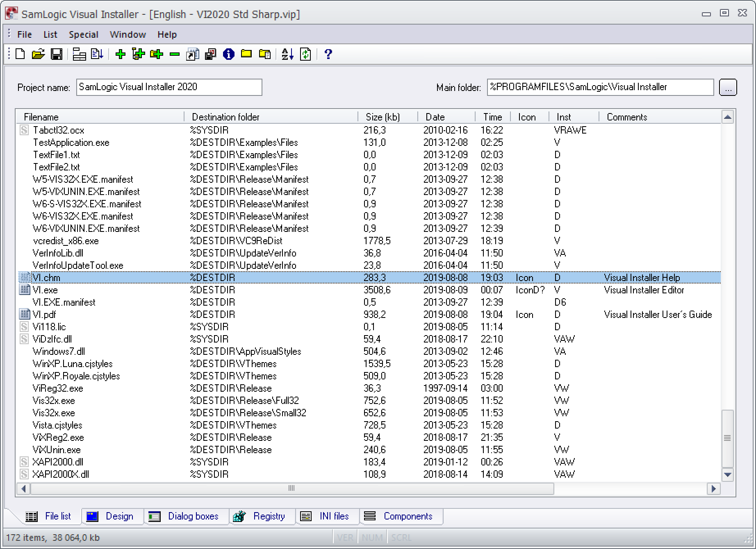
Task: Select the Windows7.dll file row
Action: tap(369, 352)
